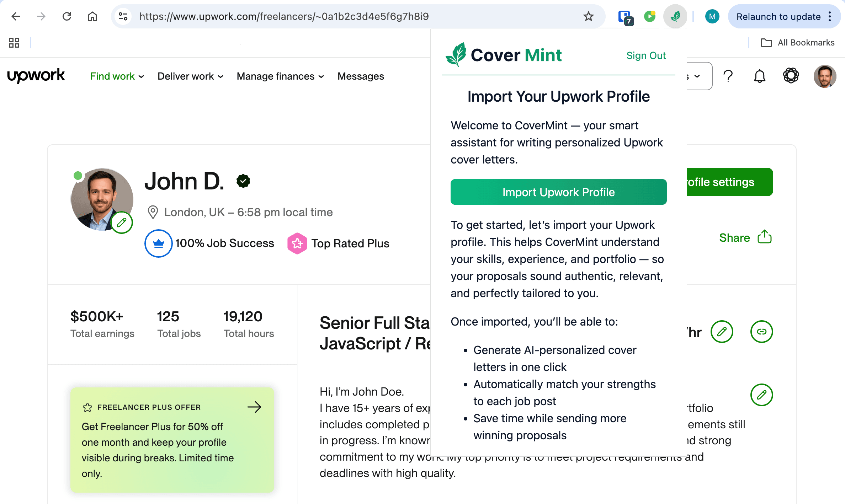This screenshot has height=504, width=845.
Task: Click the pencil icon on John's profile photo
Action: pos(121,222)
